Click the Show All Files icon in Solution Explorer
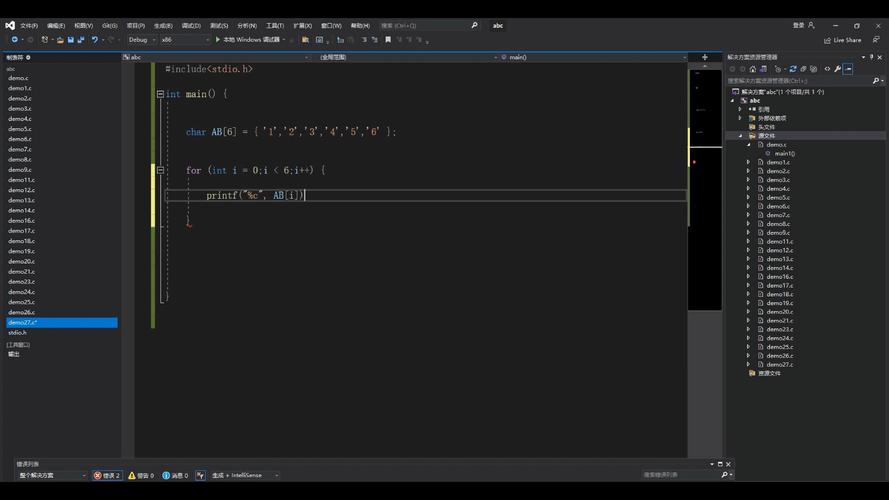Screen dimensions: 889x500 click(x=814, y=69)
